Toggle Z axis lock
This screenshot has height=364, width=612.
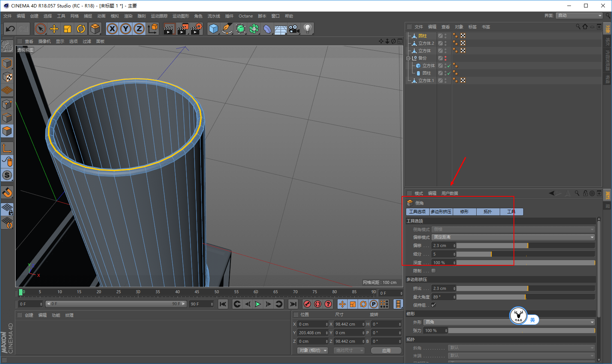[x=139, y=29]
